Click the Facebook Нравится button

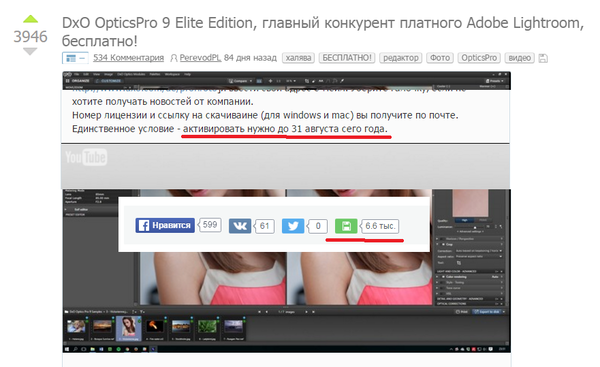click(x=165, y=225)
